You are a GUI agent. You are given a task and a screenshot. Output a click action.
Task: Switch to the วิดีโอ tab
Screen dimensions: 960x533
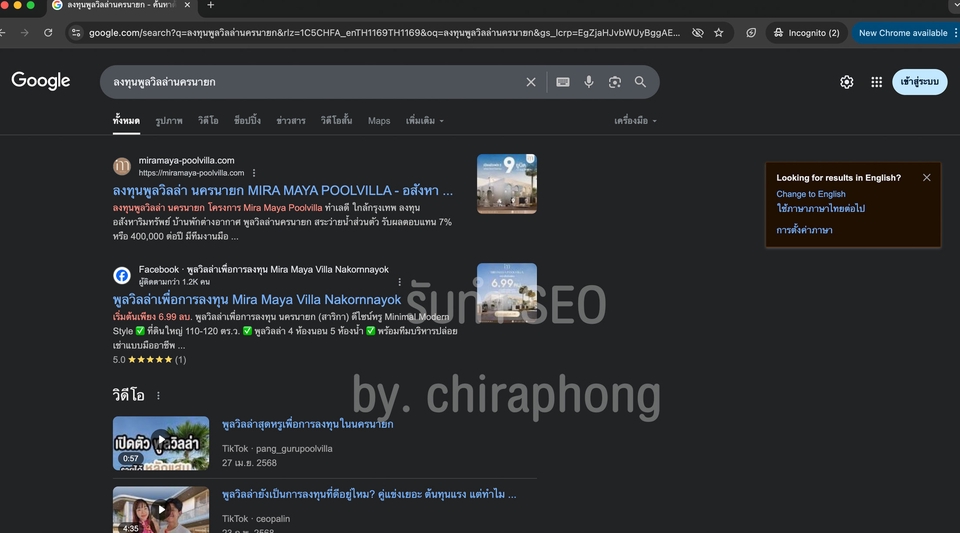(x=208, y=121)
